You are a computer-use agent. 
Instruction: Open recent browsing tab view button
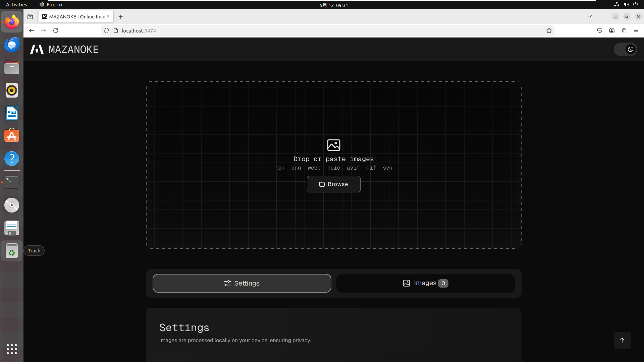pos(30,16)
